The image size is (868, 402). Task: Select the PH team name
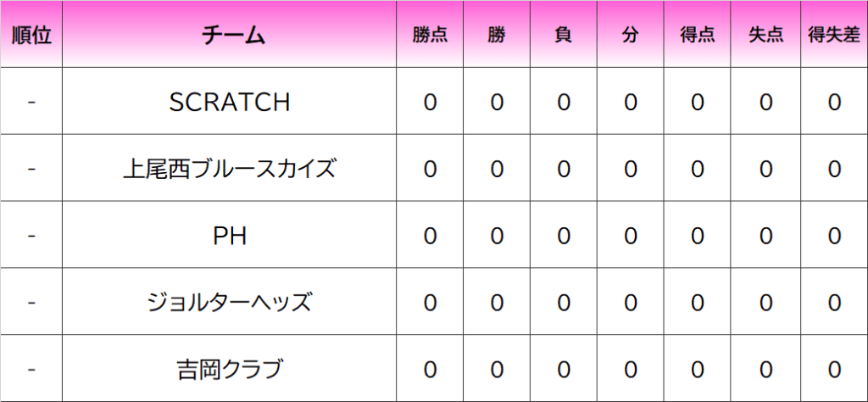pyautogui.click(x=230, y=236)
